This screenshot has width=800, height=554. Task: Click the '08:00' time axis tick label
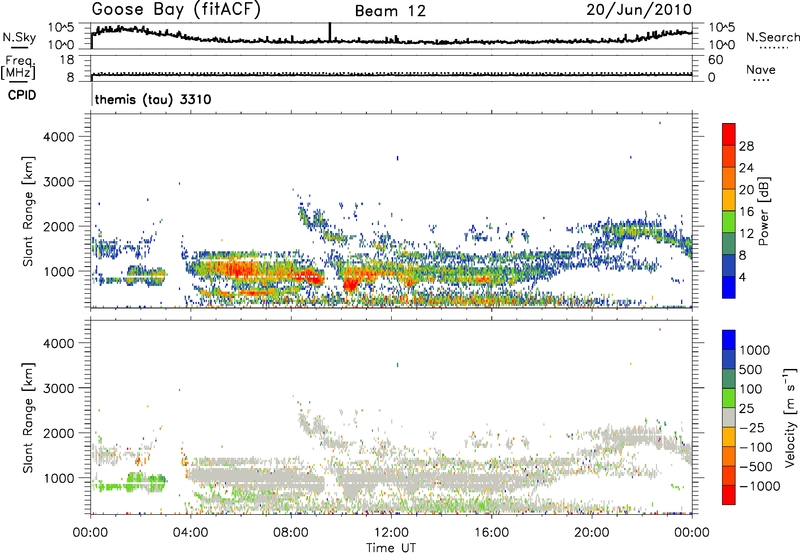click(x=291, y=533)
